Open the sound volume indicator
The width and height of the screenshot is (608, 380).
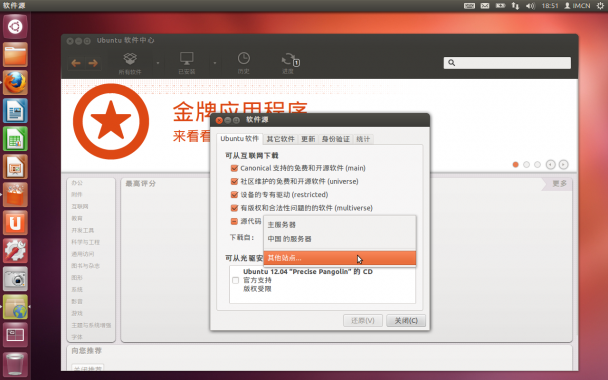point(530,6)
